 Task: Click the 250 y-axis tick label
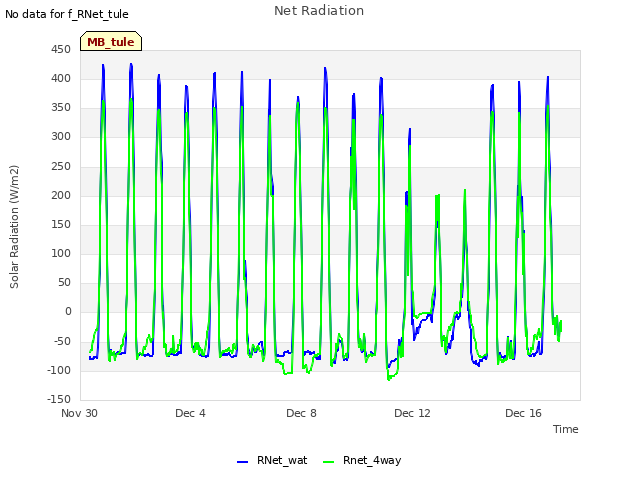(x=61, y=166)
